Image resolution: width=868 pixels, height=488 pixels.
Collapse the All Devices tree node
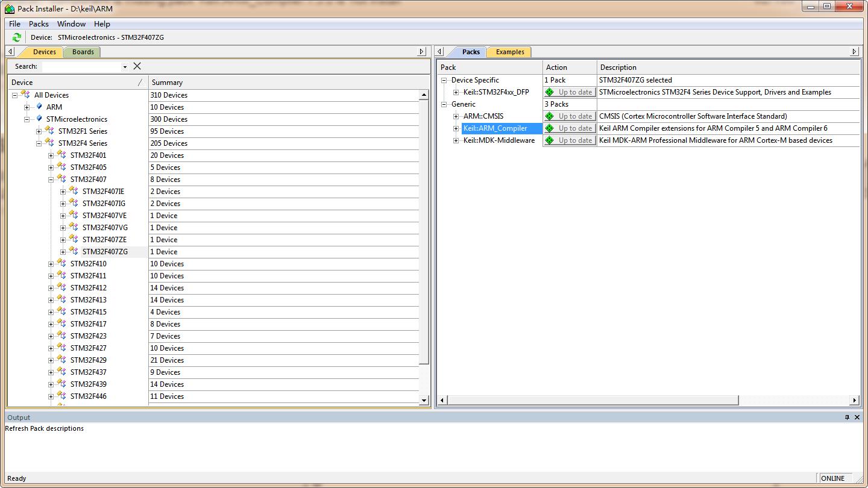(x=14, y=95)
